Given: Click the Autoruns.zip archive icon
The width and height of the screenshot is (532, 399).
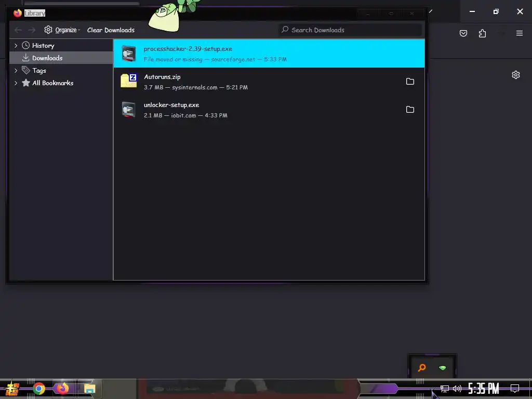Looking at the screenshot, I should (129, 81).
